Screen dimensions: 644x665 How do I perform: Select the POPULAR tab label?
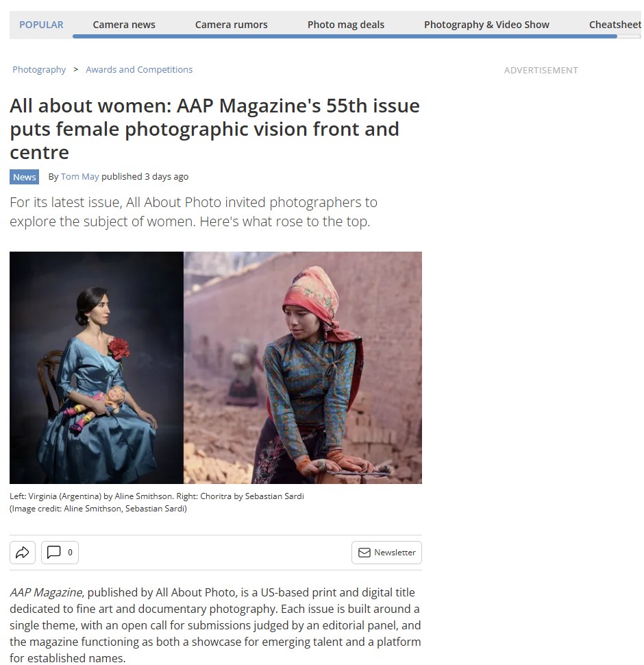(x=41, y=25)
